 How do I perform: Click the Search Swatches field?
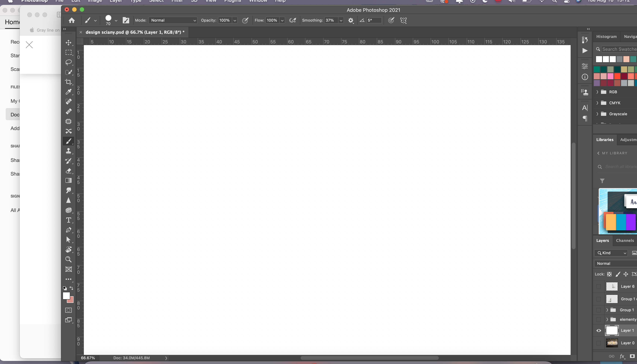(619, 49)
